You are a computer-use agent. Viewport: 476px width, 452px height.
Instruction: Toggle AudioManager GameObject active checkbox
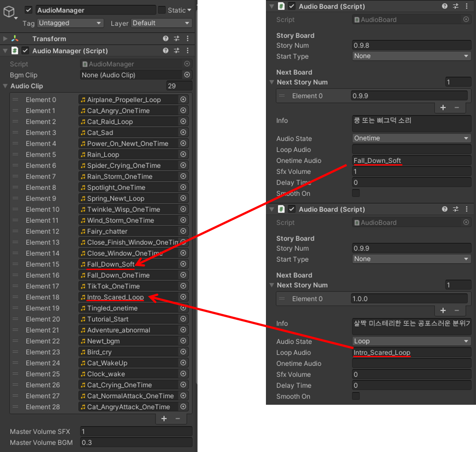(29, 10)
